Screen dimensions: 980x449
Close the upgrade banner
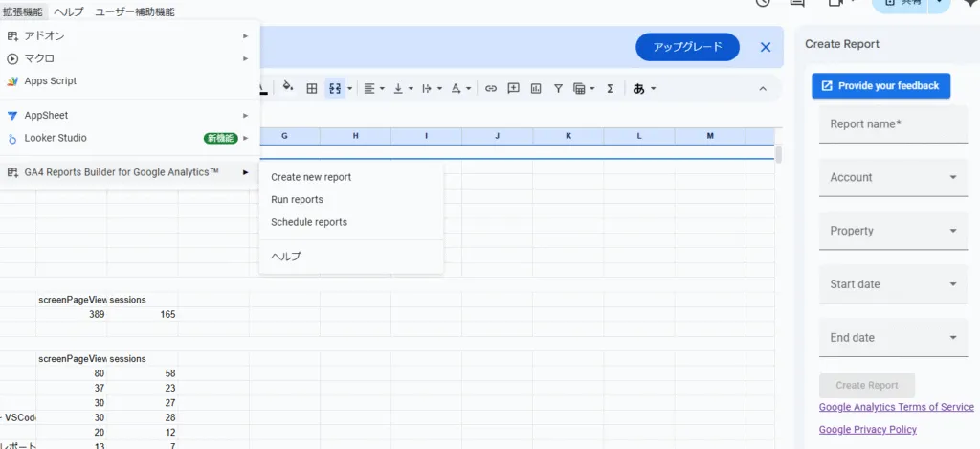pos(766,47)
